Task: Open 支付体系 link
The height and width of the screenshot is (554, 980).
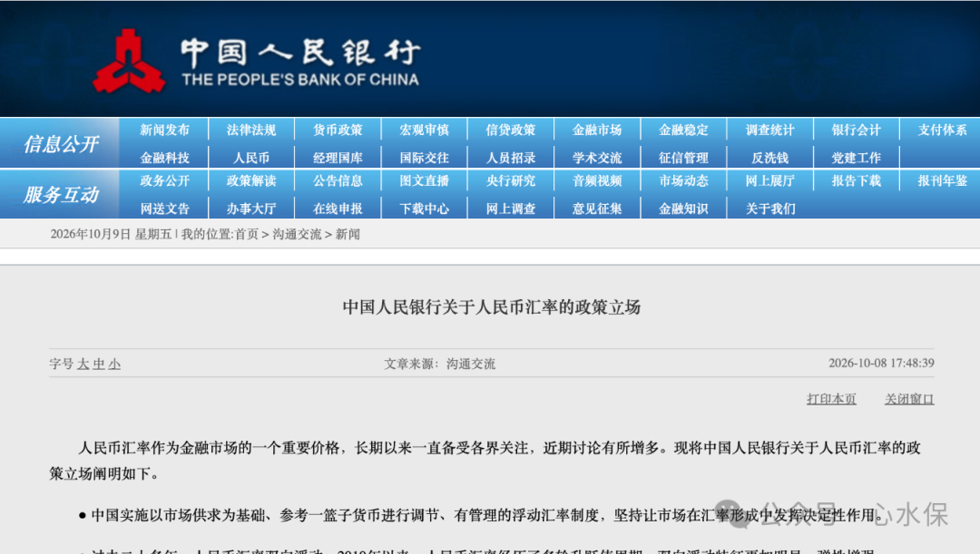Action: click(x=943, y=130)
